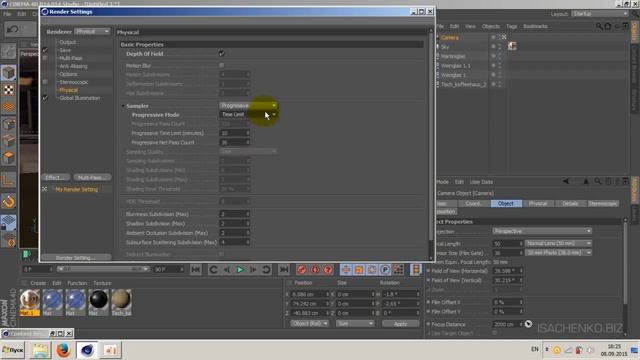Toggle Stereoscopic checkbox in settings list
The width and height of the screenshot is (640, 360).
(45, 82)
